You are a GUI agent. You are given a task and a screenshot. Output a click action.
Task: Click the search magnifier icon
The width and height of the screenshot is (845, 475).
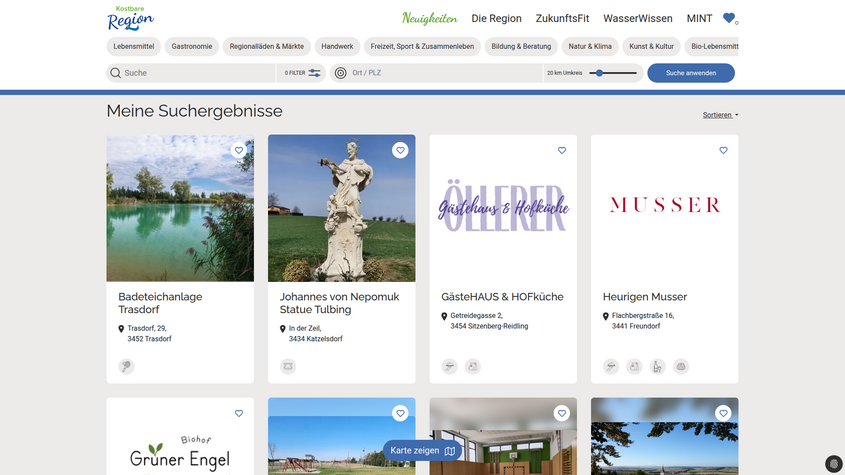click(115, 73)
